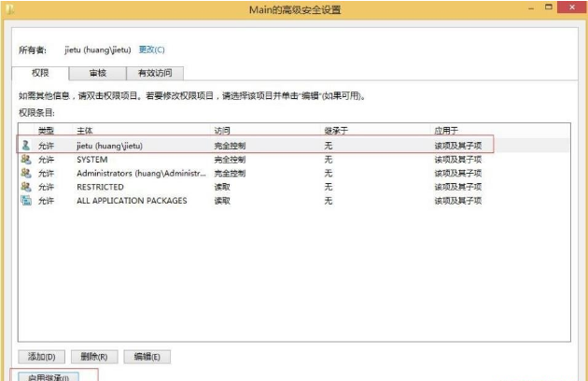Screen dimensions: 588x381
Task: Sort by the 类型 column header
Action: click(46, 131)
